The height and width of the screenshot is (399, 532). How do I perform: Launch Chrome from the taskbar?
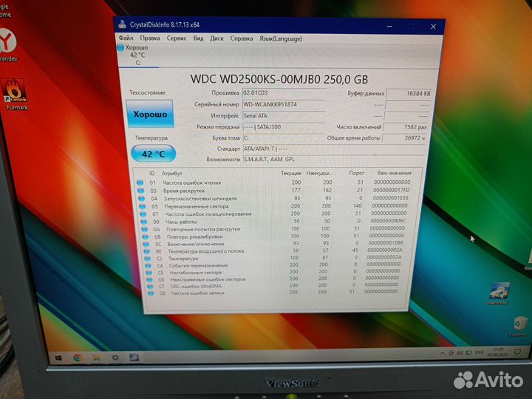[x=78, y=358]
